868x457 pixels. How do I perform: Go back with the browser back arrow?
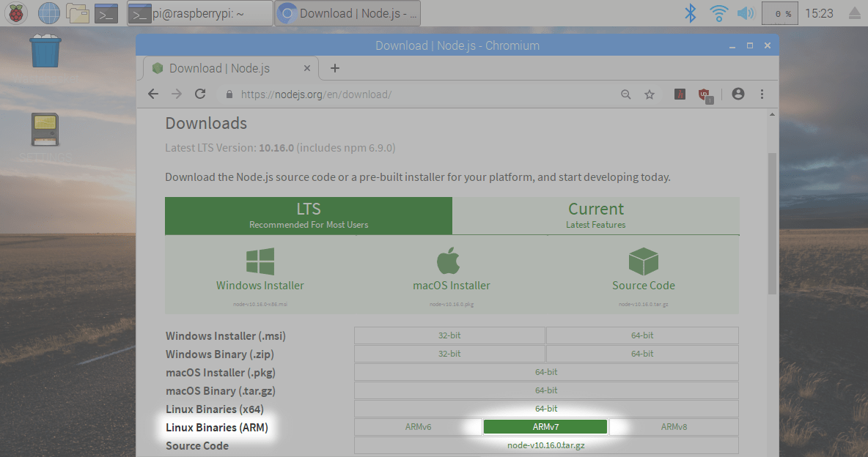click(x=153, y=94)
